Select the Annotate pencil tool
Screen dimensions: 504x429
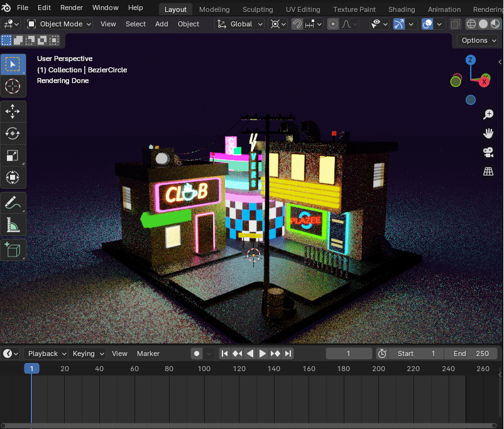tap(13, 203)
